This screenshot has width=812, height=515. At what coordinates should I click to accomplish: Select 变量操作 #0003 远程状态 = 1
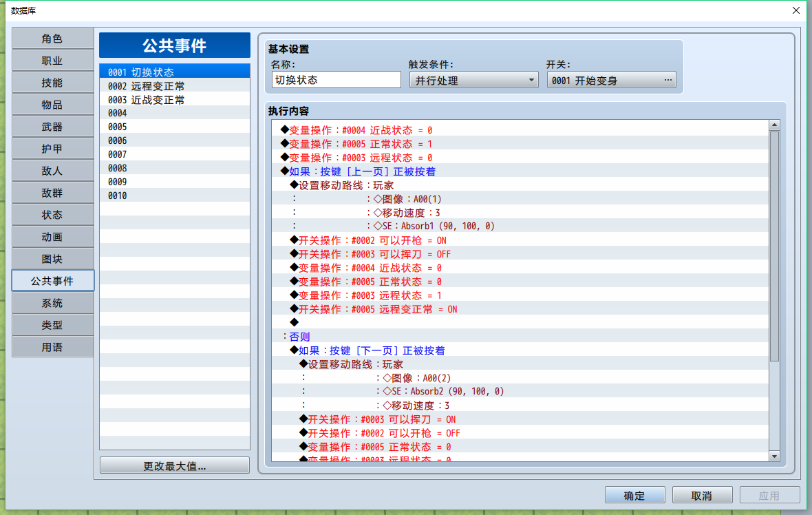point(520,295)
